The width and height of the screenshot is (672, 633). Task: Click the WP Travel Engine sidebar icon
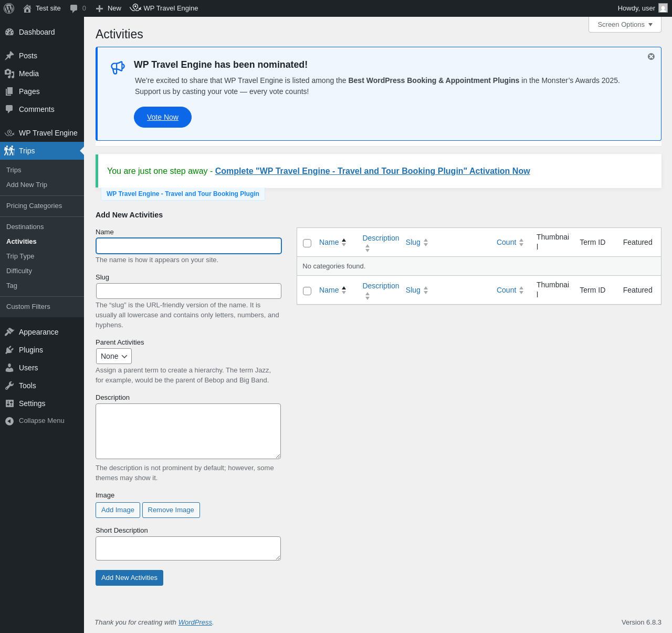click(9, 133)
